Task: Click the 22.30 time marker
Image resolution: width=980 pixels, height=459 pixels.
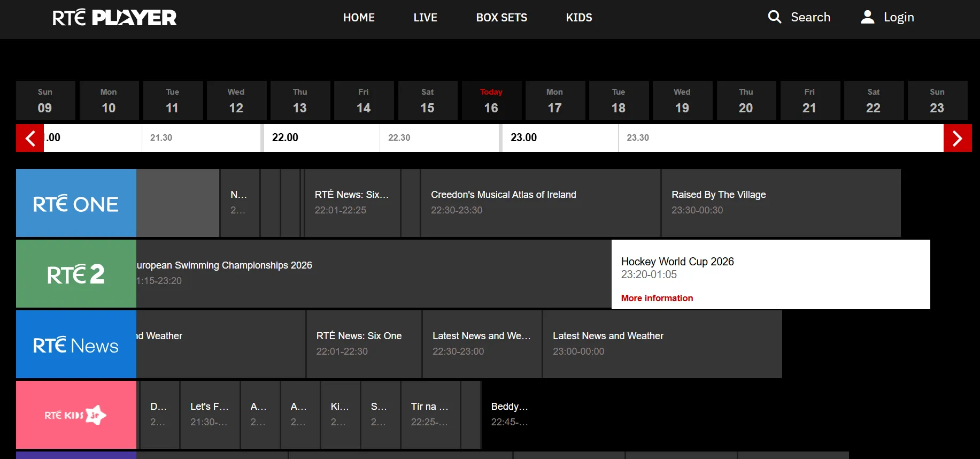Action: [x=399, y=137]
